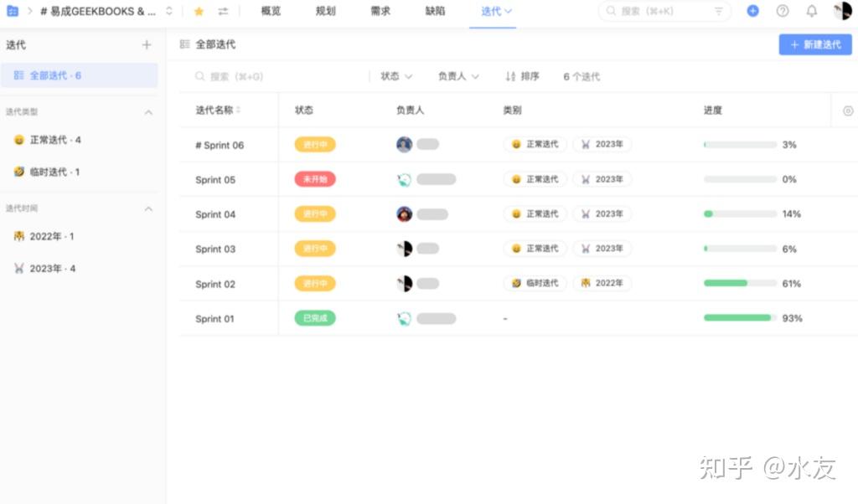Open the 负责人 assignee filter dropdown
Screen dimensions: 858x504
[x=457, y=76]
